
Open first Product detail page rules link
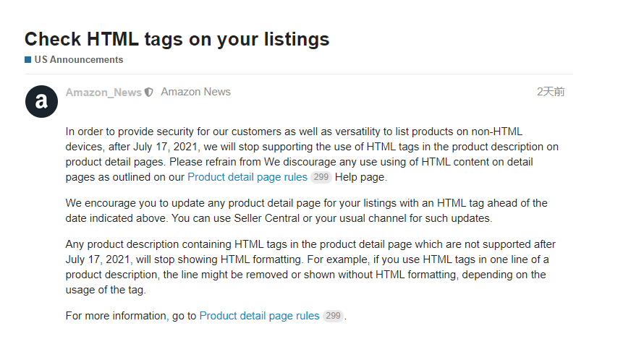(x=247, y=176)
